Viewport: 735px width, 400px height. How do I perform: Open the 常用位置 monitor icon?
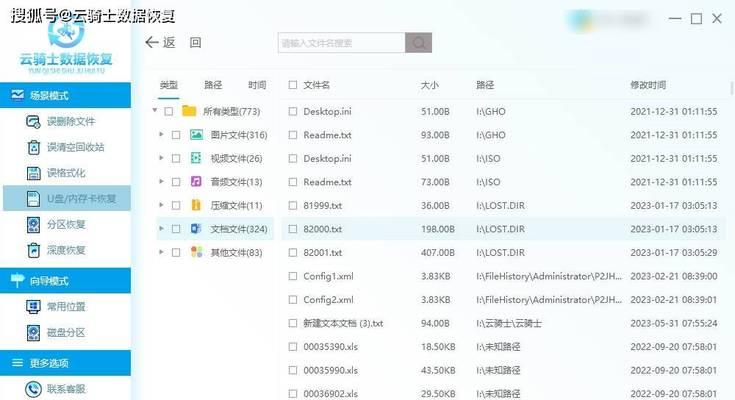[x=33, y=307]
